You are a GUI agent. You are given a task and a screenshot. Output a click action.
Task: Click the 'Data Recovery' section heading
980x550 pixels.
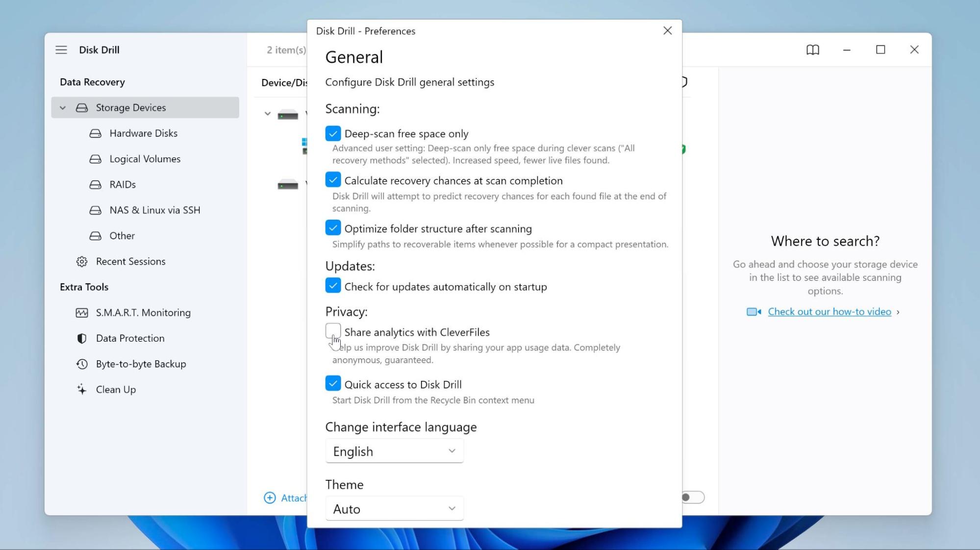click(92, 82)
